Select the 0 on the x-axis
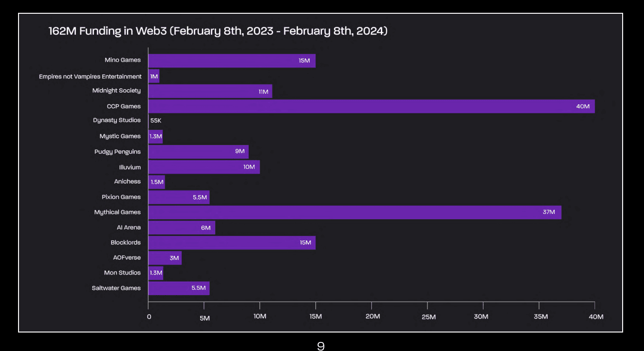The height and width of the screenshot is (351, 644). pos(148,316)
